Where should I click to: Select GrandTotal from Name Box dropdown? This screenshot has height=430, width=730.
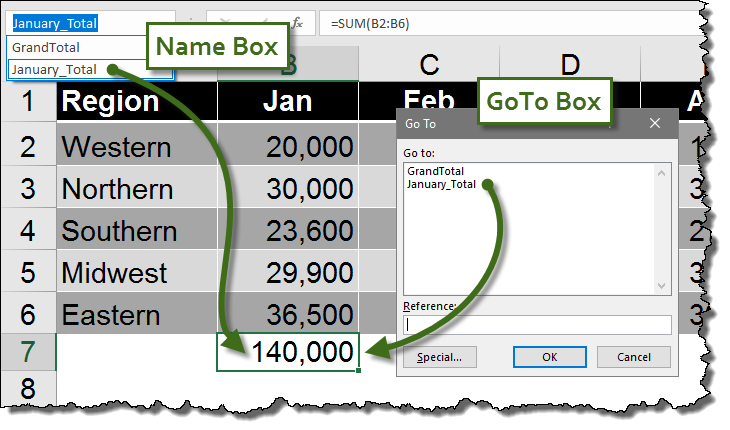46,47
